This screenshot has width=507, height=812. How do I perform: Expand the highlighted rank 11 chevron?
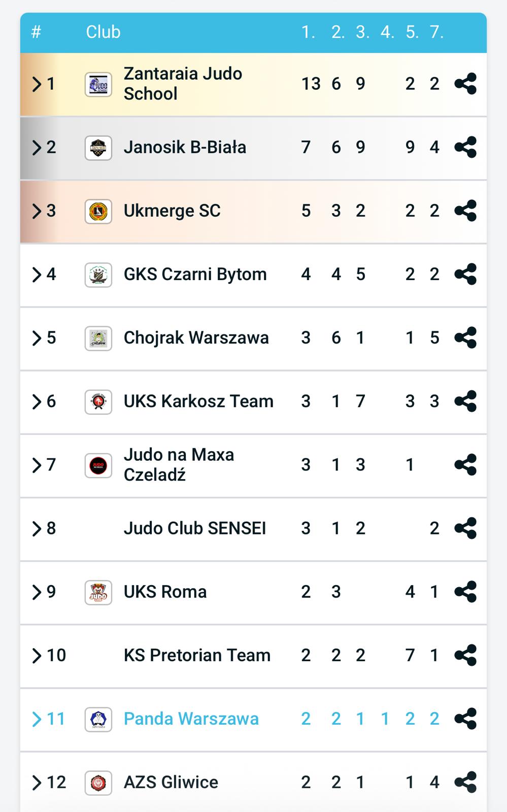37,719
